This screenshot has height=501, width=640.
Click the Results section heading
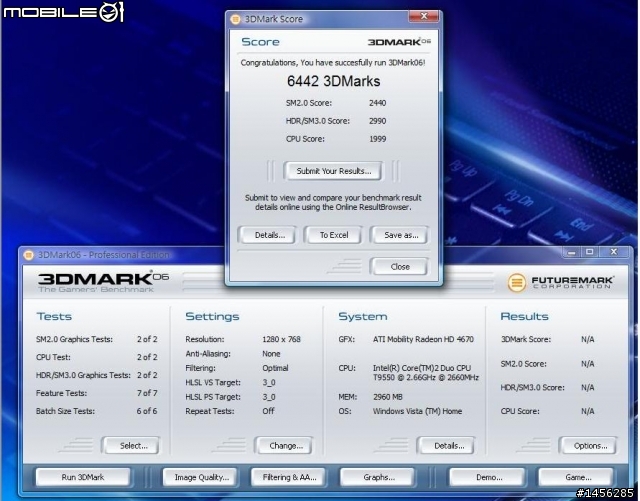pyautogui.click(x=524, y=316)
